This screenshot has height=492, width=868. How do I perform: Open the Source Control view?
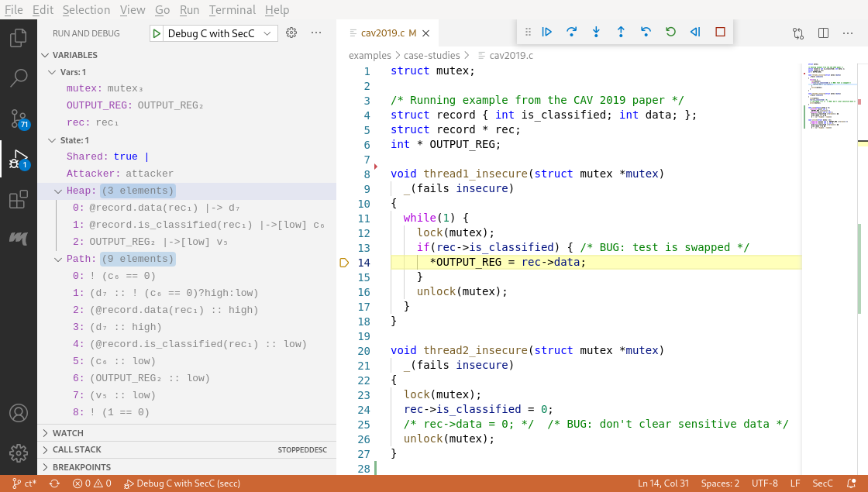[19, 119]
